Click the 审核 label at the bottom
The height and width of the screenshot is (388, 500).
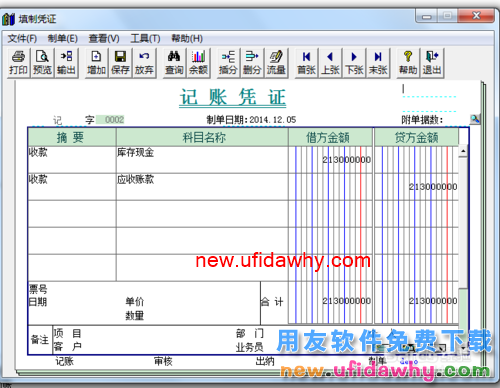163,361
